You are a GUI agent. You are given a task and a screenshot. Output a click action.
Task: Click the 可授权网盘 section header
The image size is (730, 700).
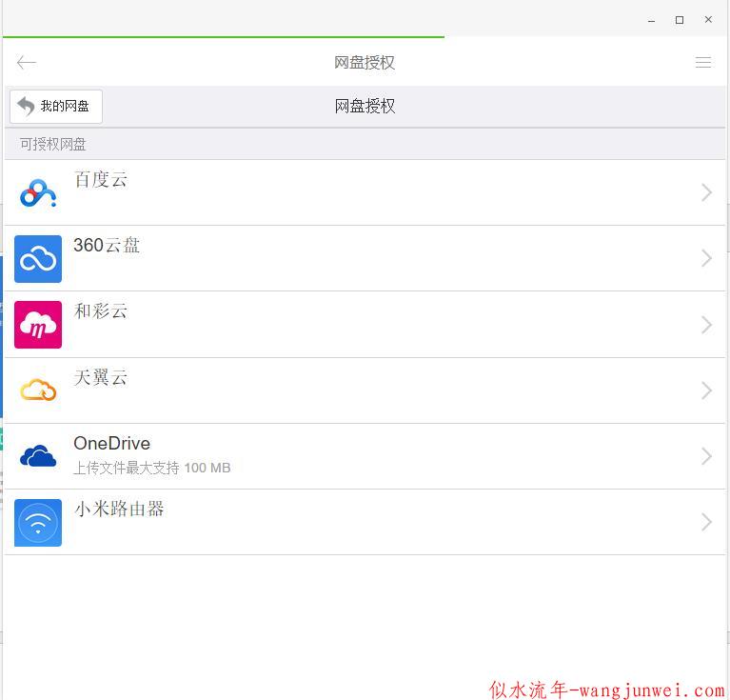pyautogui.click(x=365, y=145)
